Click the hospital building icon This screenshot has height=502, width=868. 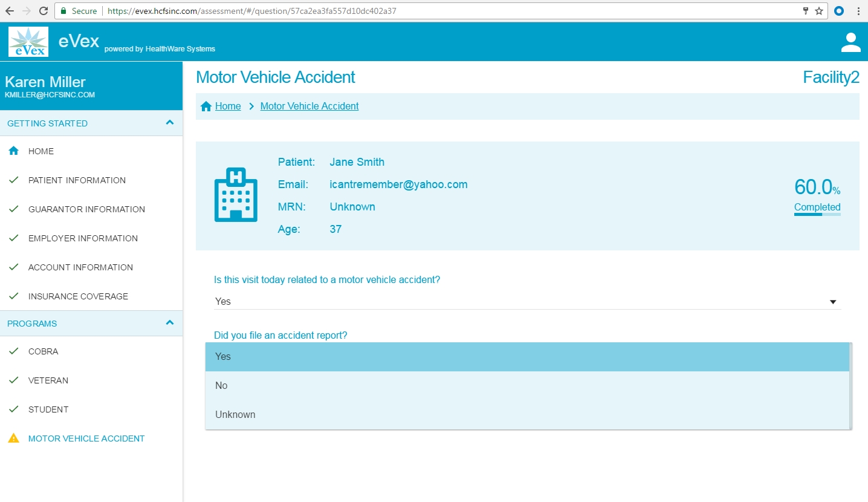[x=236, y=194]
